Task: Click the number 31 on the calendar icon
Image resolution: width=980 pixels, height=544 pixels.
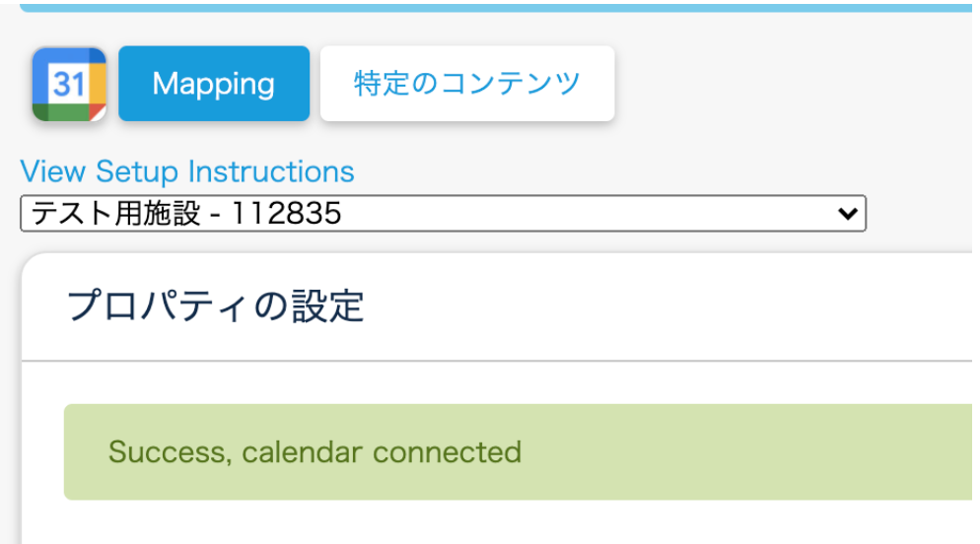Action: (x=68, y=84)
